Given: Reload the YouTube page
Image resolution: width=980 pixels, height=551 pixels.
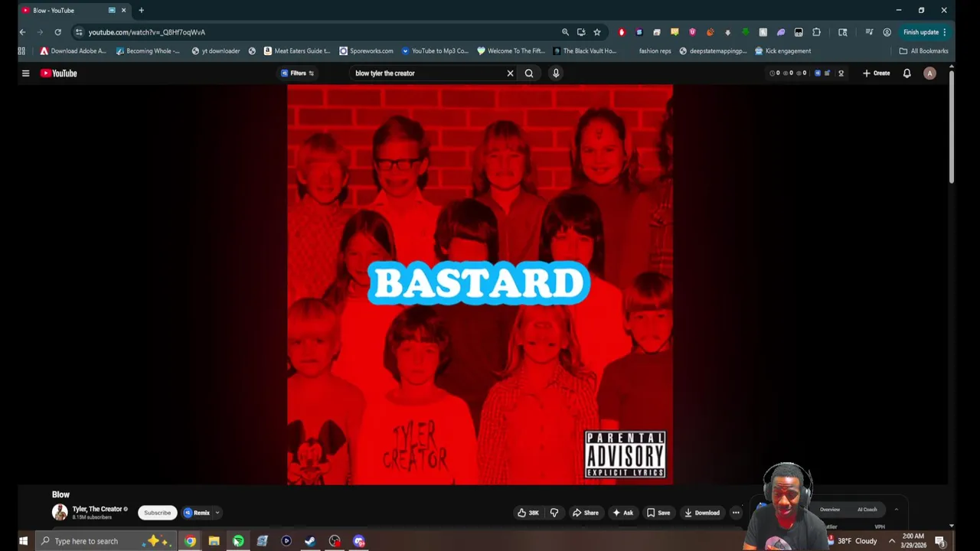Looking at the screenshot, I should 57,32.
